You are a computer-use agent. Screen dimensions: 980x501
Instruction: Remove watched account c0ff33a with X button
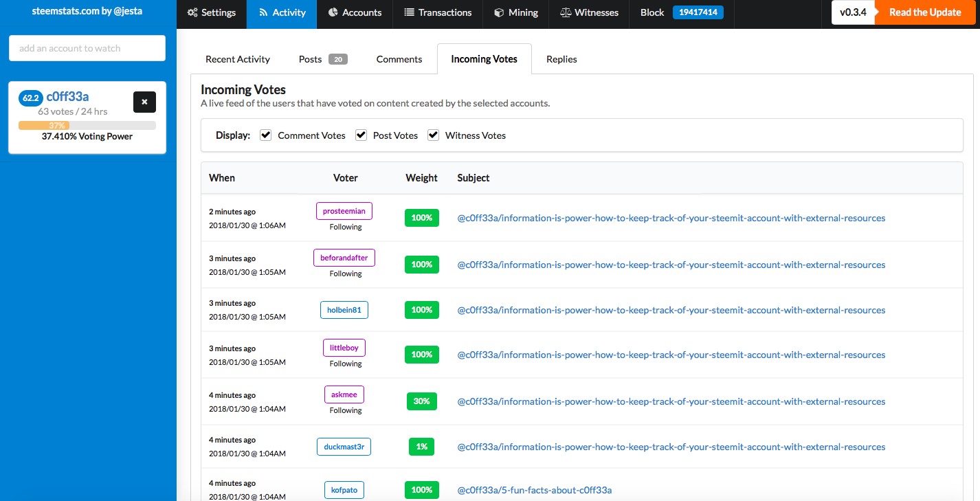pos(144,102)
